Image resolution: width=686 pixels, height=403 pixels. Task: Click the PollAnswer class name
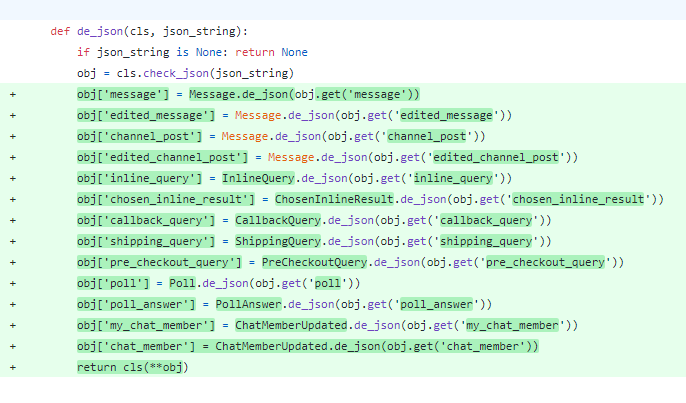[x=248, y=304]
